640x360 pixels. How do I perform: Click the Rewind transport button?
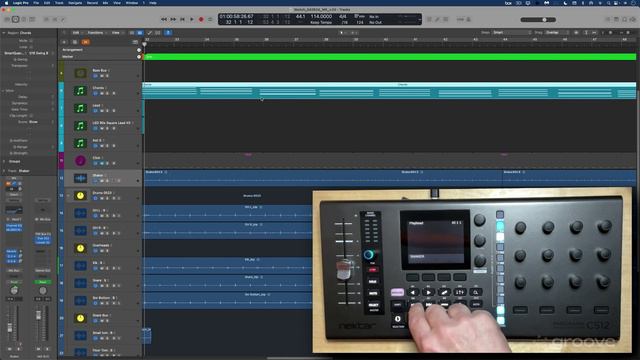tap(164, 19)
